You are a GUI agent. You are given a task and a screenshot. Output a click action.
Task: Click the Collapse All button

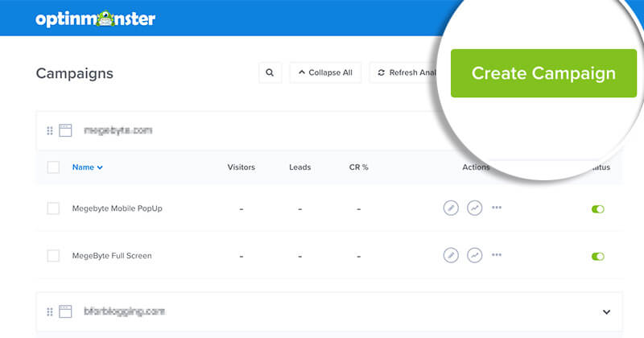[x=325, y=72]
